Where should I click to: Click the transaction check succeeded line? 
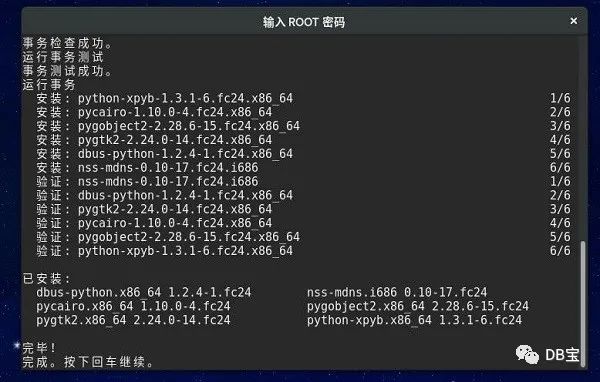67,43
